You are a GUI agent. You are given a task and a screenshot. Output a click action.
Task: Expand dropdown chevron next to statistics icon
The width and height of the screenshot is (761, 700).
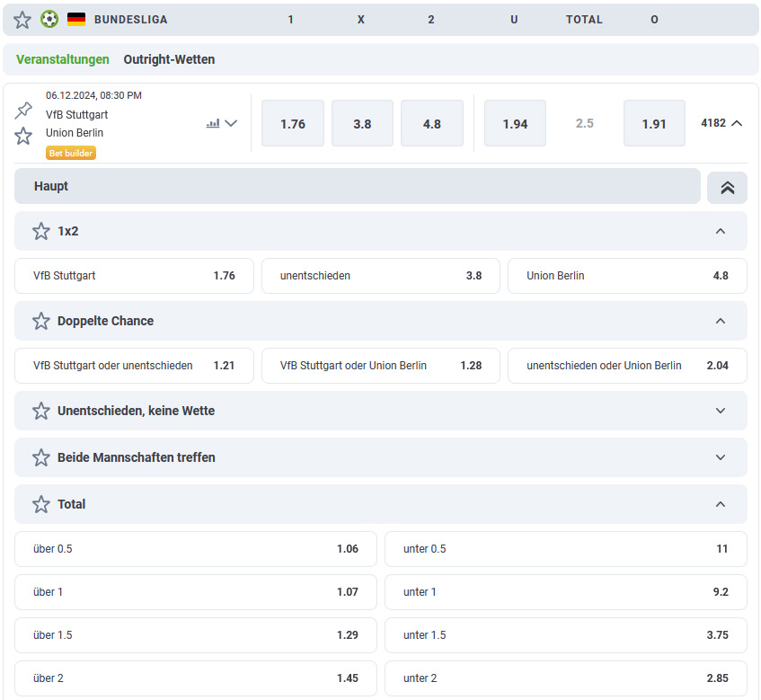coord(231,123)
